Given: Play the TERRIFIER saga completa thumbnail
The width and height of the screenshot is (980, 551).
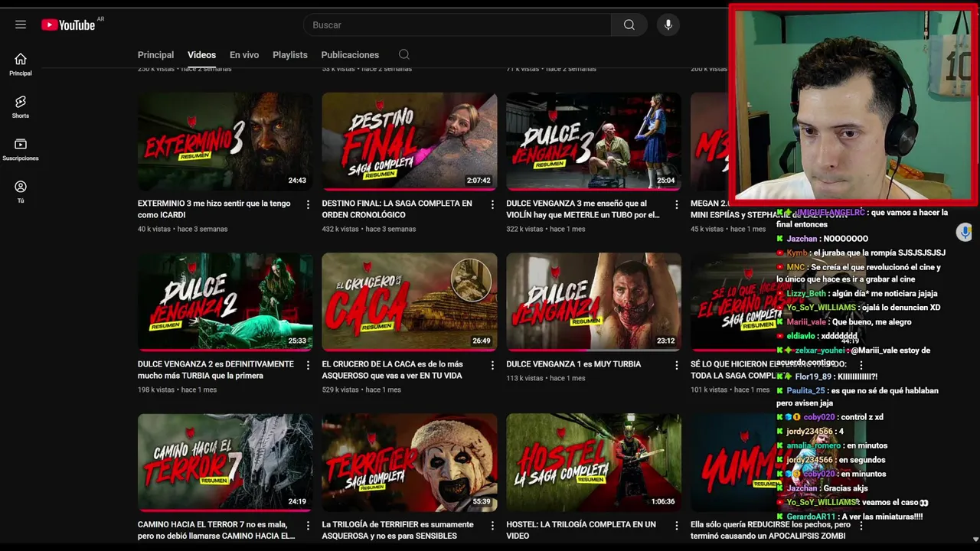Looking at the screenshot, I should pyautogui.click(x=410, y=463).
